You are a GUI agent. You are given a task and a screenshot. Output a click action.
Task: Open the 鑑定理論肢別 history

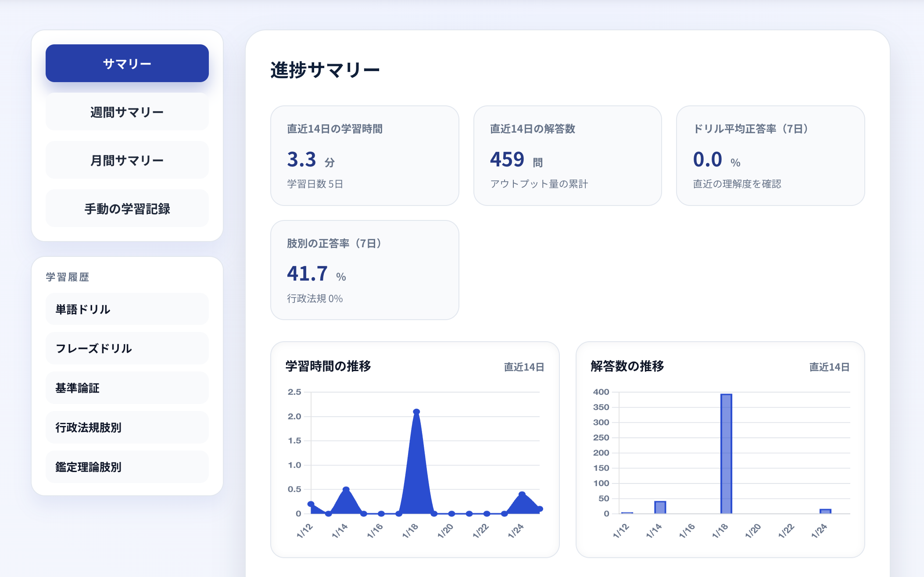click(126, 467)
